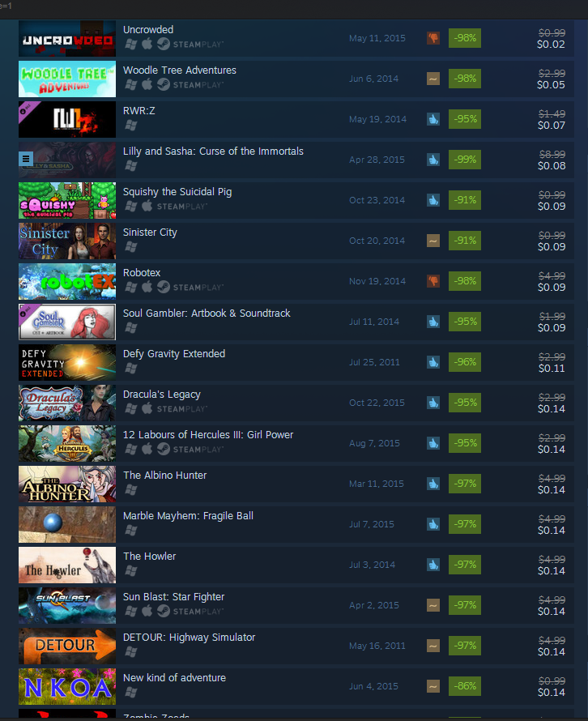
Task: Open the 12 Labours of Hercules III title
Action: [x=208, y=434]
